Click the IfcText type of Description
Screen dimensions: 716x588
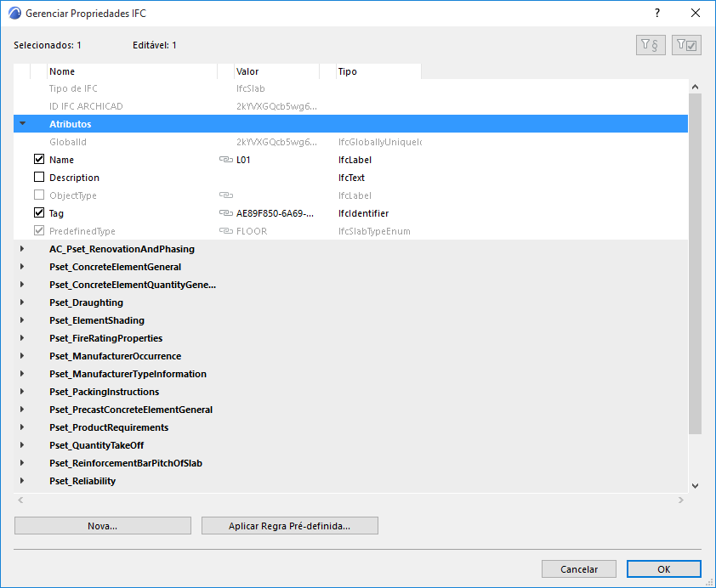(351, 178)
